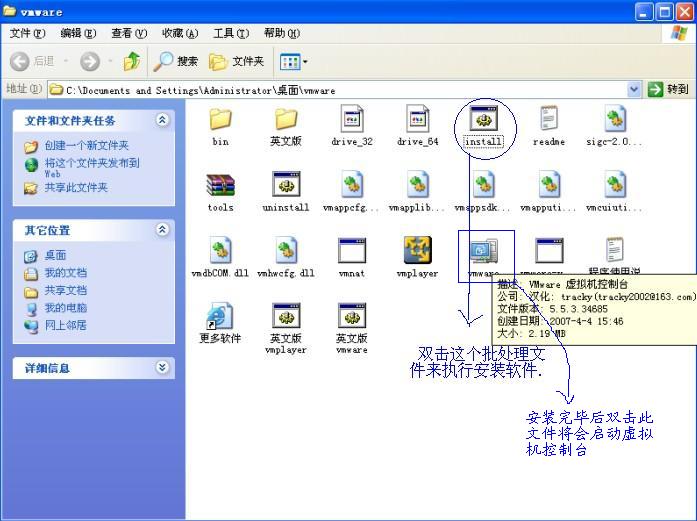This screenshot has width=697, height=521.
Task: Open the 查看(V) menu
Action: point(128,33)
